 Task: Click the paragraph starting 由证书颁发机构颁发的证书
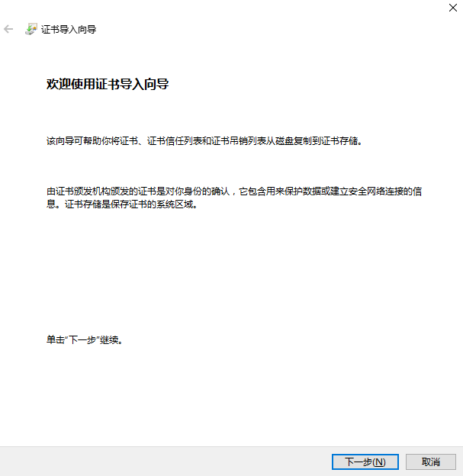234,198
